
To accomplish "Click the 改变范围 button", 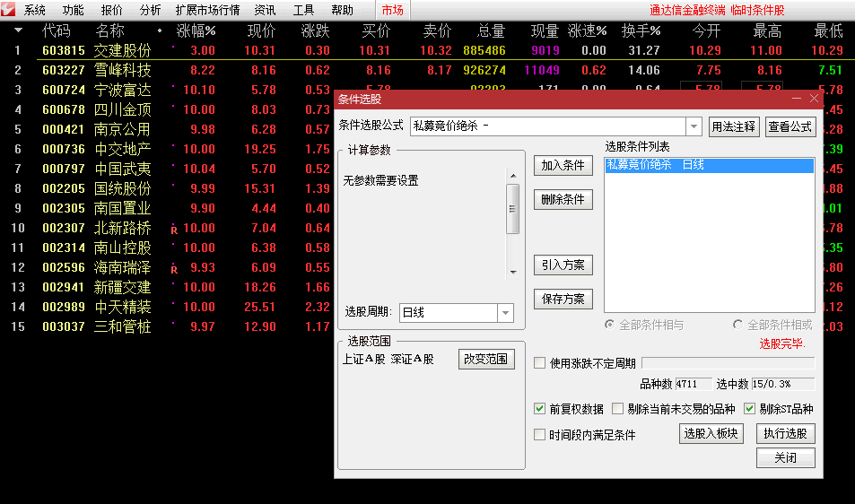I will click(486, 359).
